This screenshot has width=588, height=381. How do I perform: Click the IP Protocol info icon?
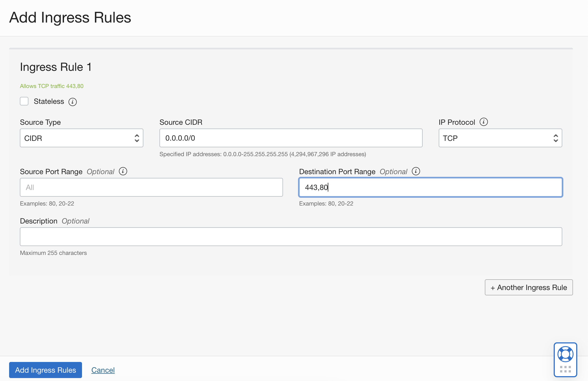coord(483,122)
